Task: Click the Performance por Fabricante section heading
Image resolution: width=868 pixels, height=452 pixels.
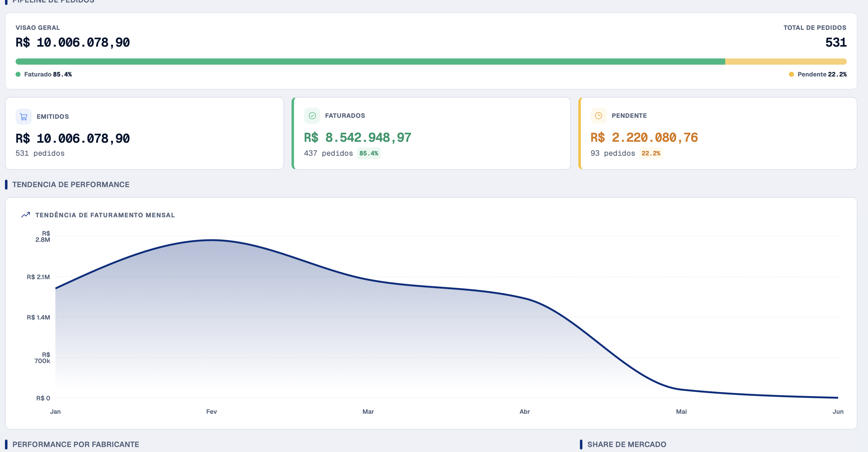Action: (x=76, y=445)
